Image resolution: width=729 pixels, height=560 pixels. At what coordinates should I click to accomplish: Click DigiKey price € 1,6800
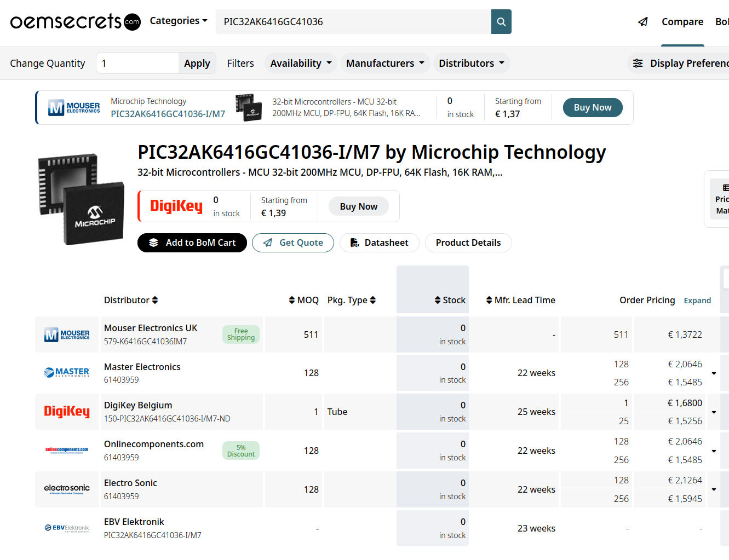[x=685, y=403]
